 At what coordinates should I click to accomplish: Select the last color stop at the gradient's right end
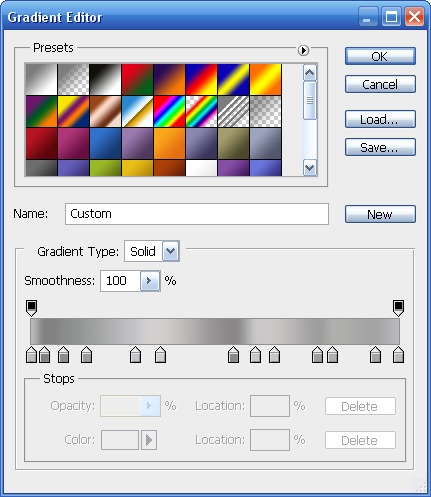click(398, 354)
